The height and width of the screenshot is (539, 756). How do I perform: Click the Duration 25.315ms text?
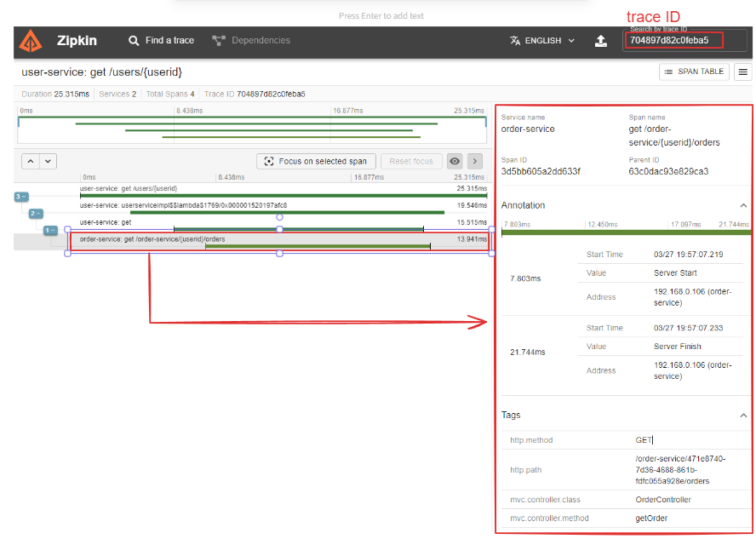coord(55,94)
